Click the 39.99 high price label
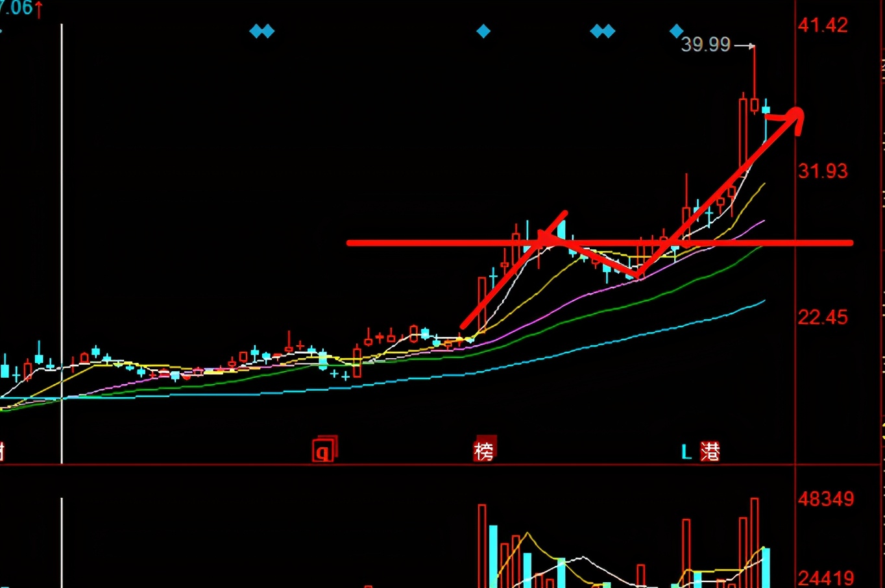This screenshot has width=885, height=588. [705, 44]
